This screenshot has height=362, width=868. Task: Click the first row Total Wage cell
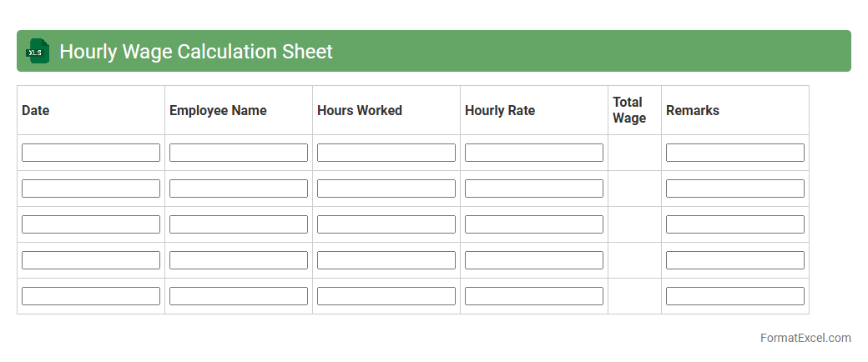(x=634, y=153)
